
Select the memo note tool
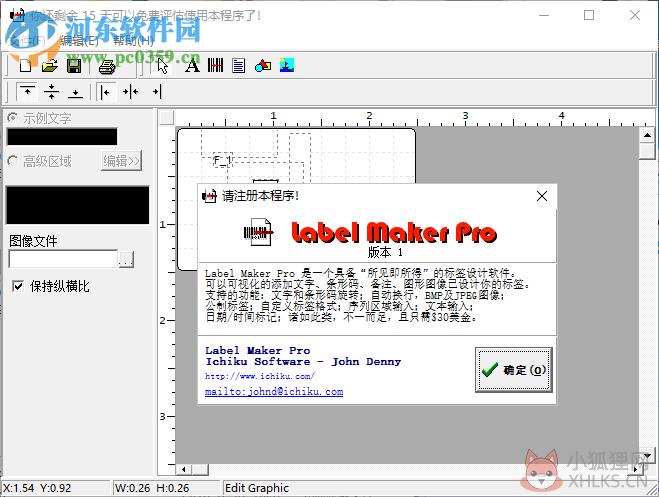239,66
